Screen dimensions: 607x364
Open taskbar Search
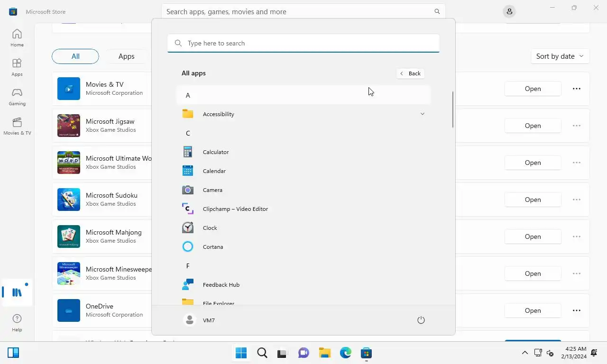pos(262,353)
